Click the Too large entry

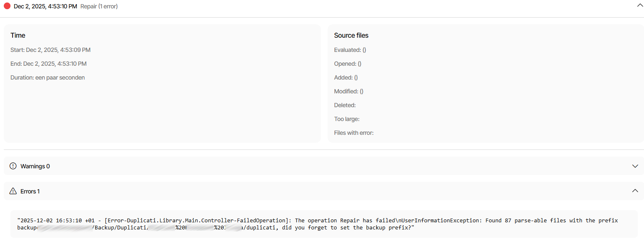[x=347, y=119]
